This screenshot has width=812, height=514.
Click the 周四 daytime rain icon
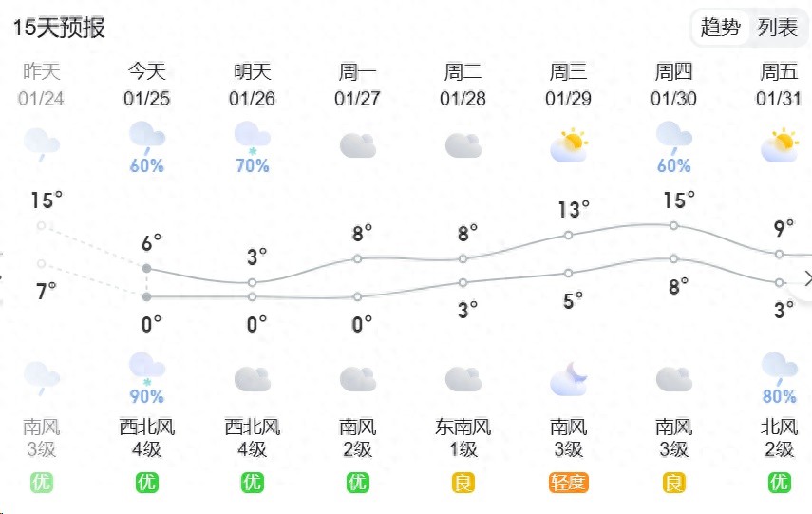coord(673,138)
